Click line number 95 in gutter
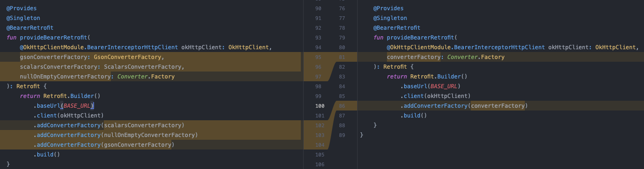 pos(319,57)
